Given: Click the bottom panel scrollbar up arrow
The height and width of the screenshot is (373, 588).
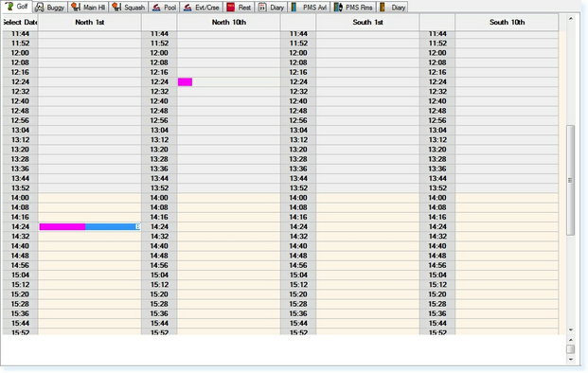Looking at the screenshot, I should [570, 340].
